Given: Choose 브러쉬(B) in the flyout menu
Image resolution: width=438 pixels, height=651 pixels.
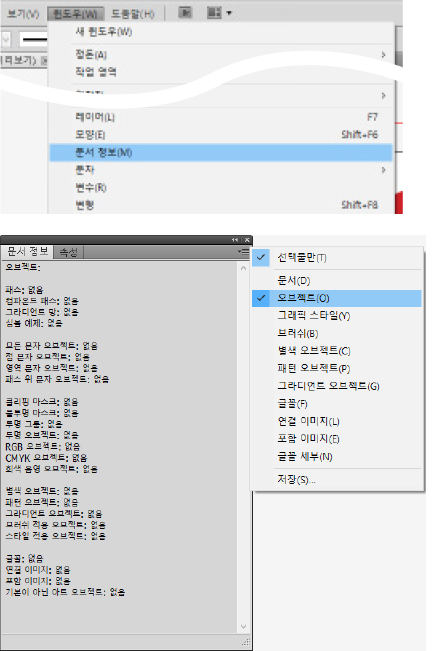Looking at the screenshot, I should pyautogui.click(x=337, y=333).
